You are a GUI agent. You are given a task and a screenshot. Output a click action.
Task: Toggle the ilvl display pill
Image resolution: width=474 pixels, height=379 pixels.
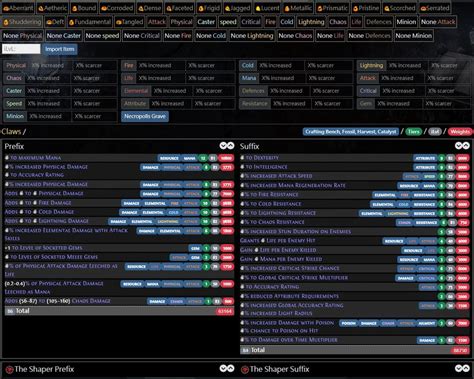point(435,132)
